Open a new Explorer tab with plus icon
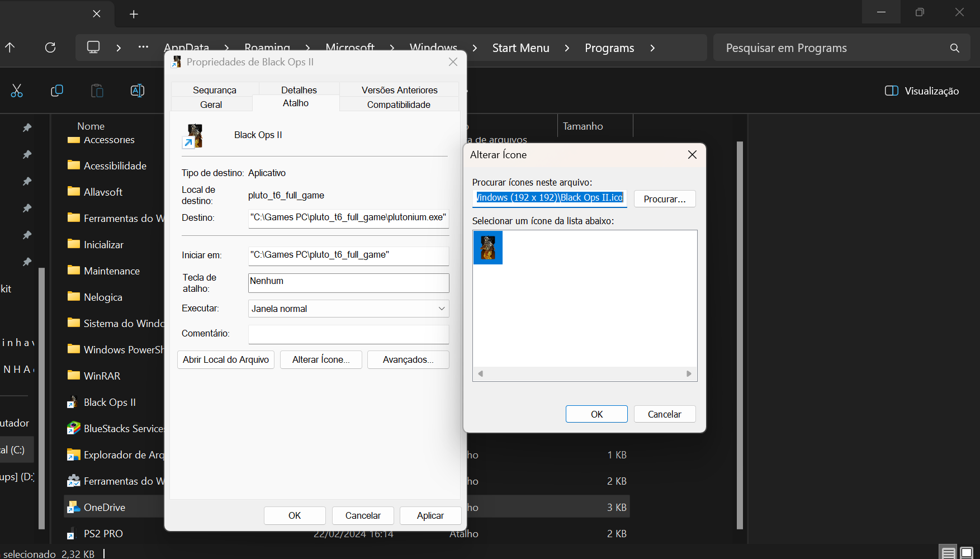Image resolution: width=980 pixels, height=559 pixels. [134, 14]
